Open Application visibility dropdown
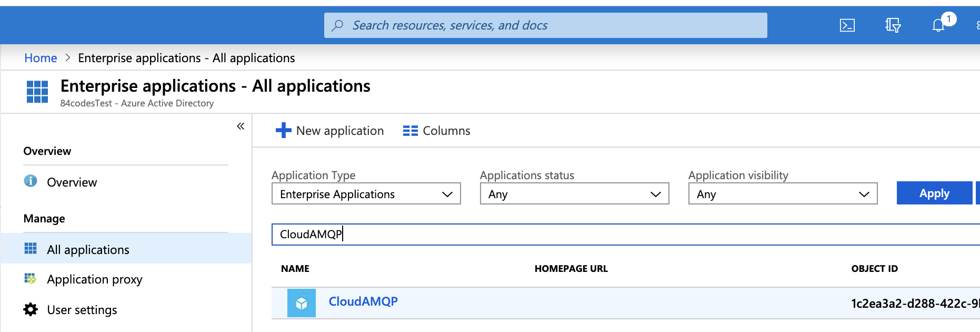This screenshot has height=332, width=980. [783, 194]
